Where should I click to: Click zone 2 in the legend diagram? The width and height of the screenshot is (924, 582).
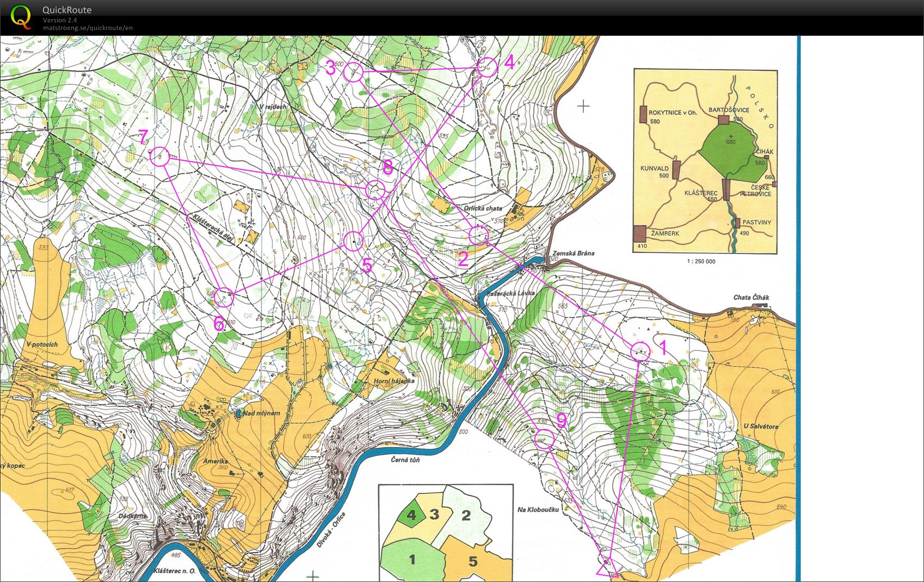tap(465, 515)
